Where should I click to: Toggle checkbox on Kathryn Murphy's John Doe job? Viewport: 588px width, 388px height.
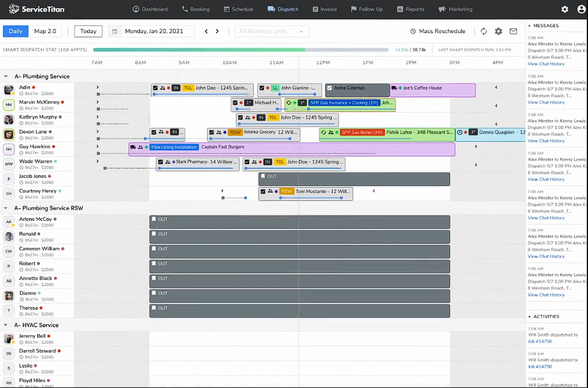(241, 118)
